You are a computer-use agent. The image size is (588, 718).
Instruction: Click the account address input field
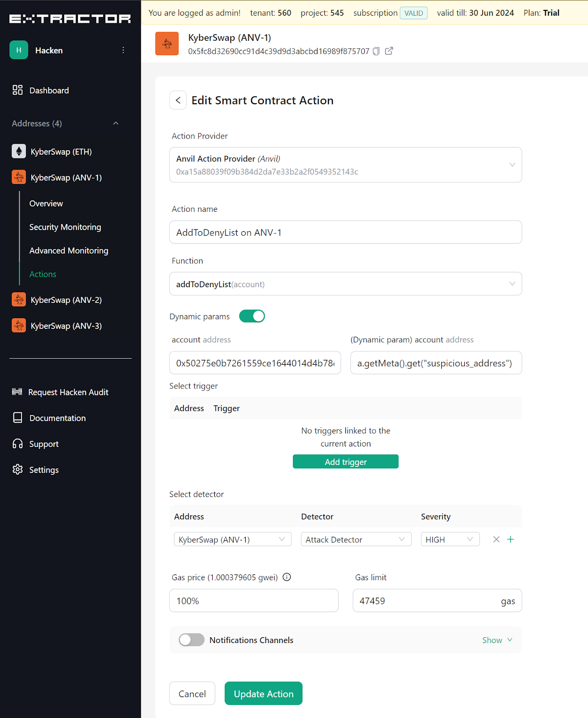coord(255,363)
